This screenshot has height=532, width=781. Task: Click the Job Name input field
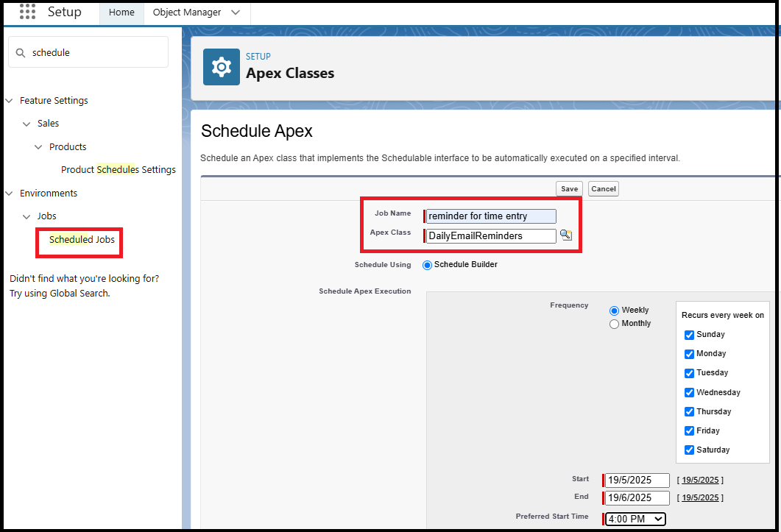click(491, 216)
